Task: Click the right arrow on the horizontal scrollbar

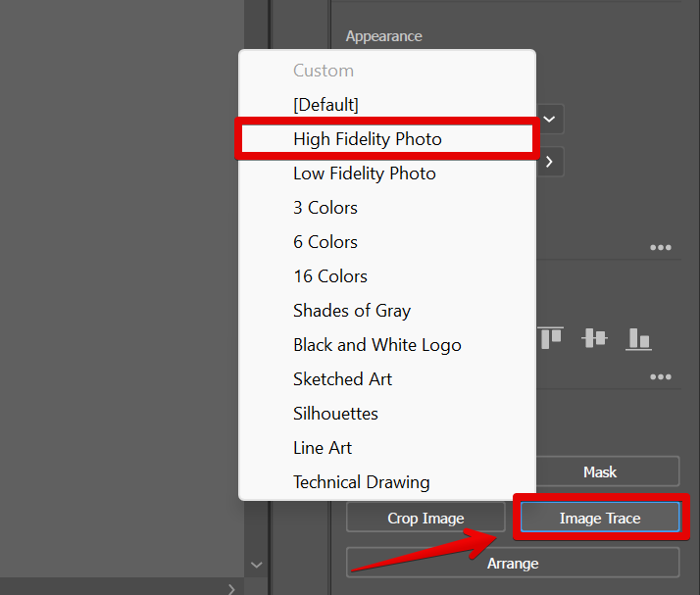Action: 231,588
